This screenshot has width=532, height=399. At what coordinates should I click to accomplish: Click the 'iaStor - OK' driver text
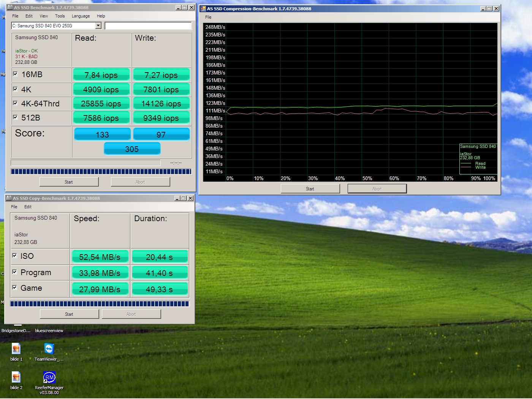[27, 51]
